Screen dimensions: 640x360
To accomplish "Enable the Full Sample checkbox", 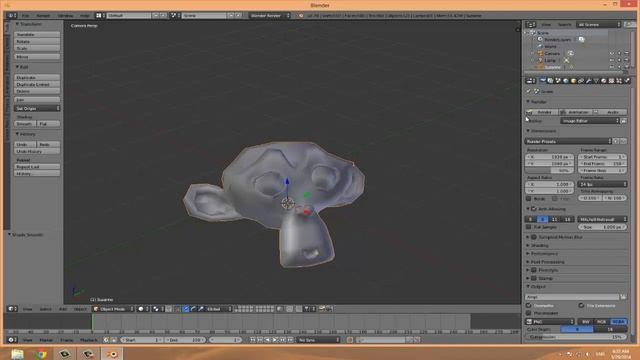I will tap(529, 227).
